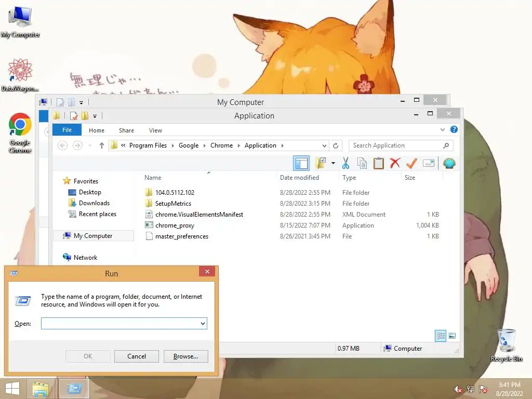Click the taskbar clock

click(509, 389)
